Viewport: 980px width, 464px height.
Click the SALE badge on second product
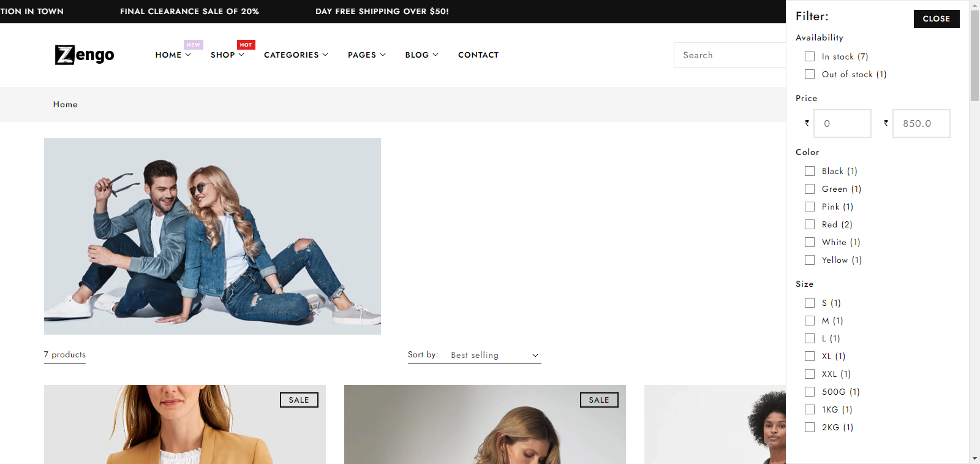tap(599, 400)
